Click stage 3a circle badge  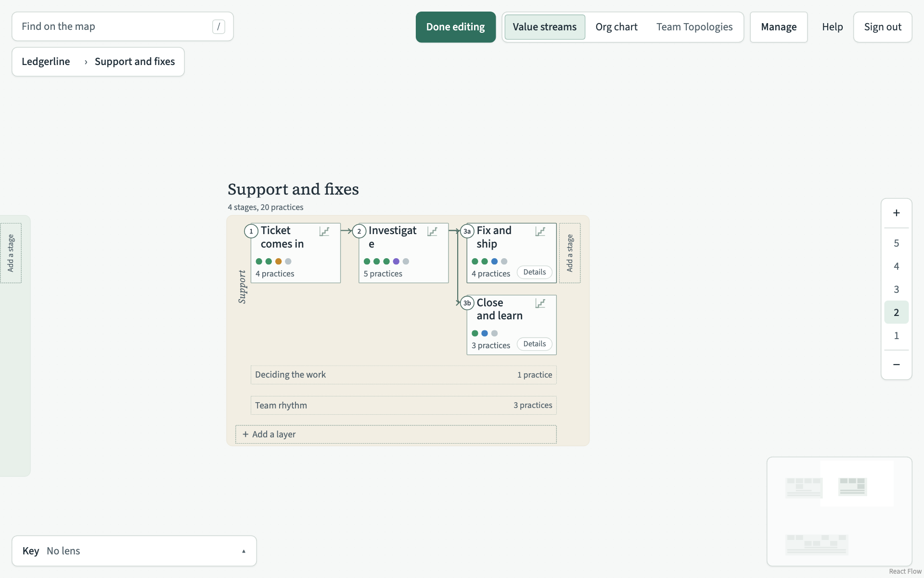467,231
